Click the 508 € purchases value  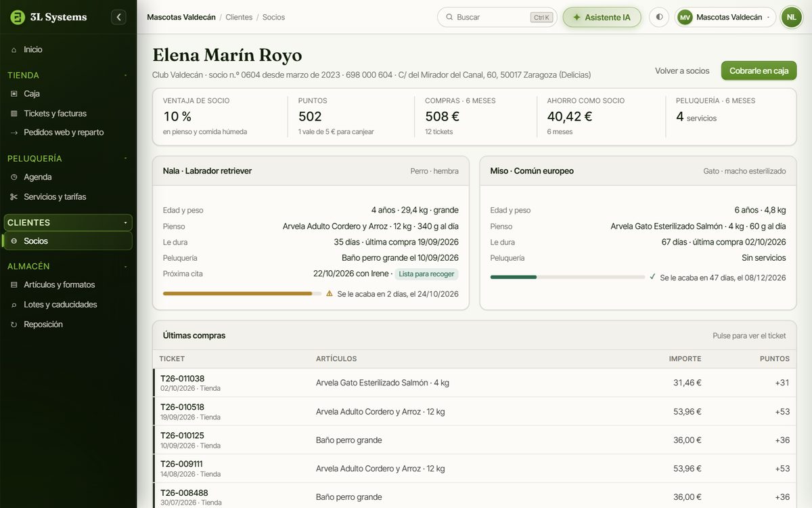[443, 117]
